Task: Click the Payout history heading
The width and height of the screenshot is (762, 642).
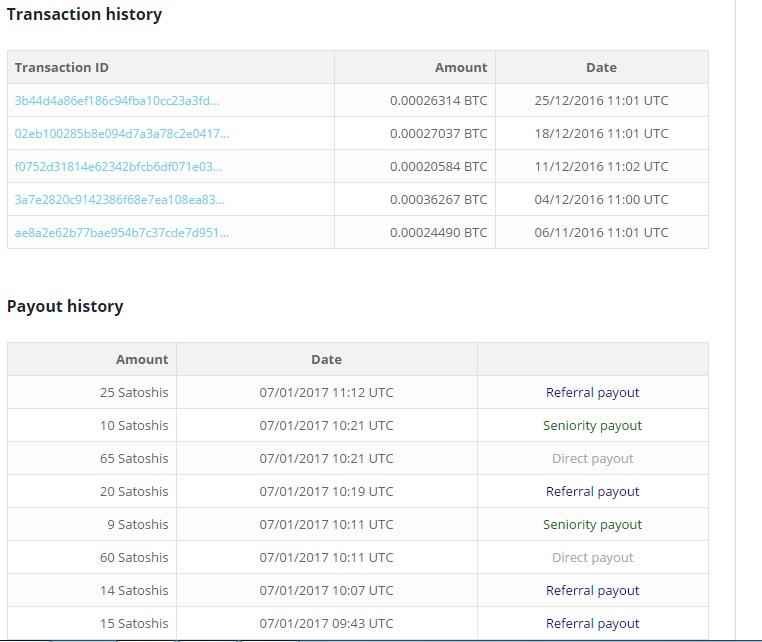Action: [x=65, y=307]
